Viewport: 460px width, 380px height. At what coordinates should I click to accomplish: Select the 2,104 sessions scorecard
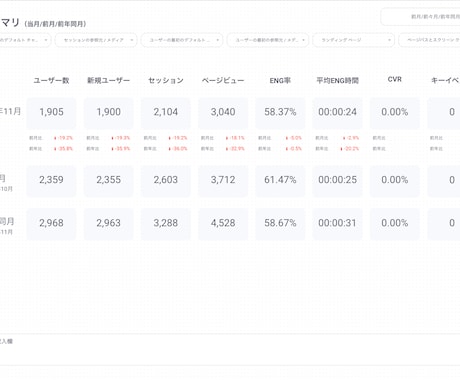166,113
